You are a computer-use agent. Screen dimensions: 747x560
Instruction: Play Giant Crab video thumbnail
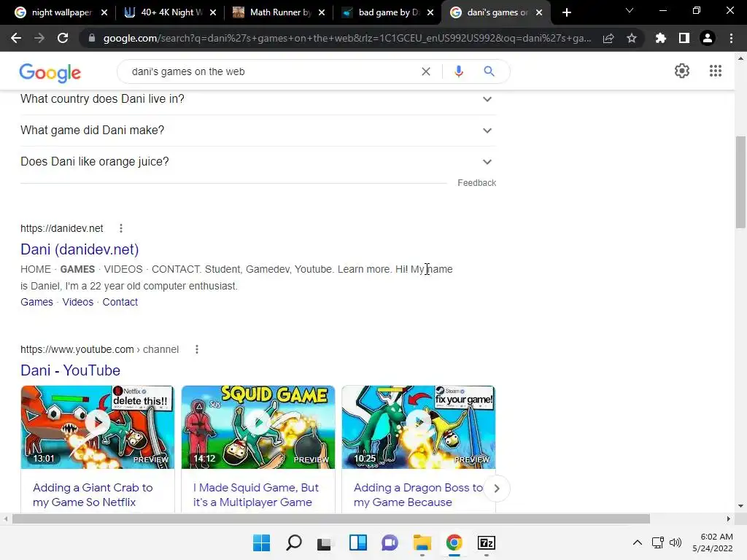(98, 427)
